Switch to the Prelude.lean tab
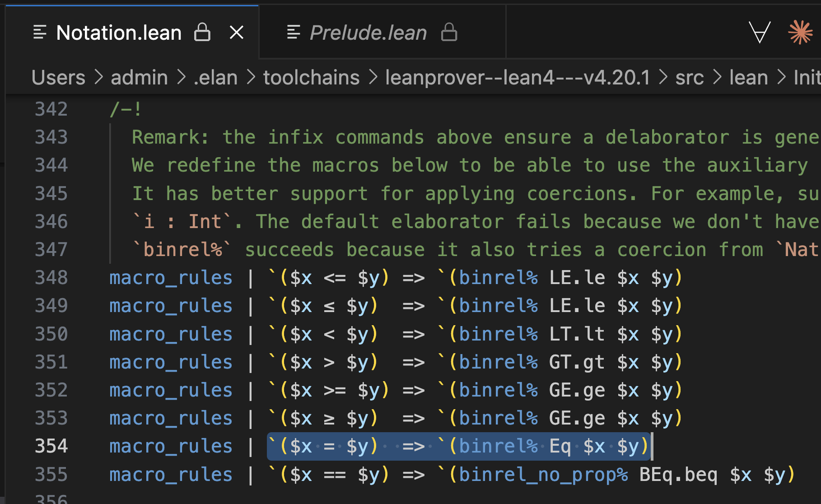This screenshot has width=821, height=504. [x=368, y=32]
